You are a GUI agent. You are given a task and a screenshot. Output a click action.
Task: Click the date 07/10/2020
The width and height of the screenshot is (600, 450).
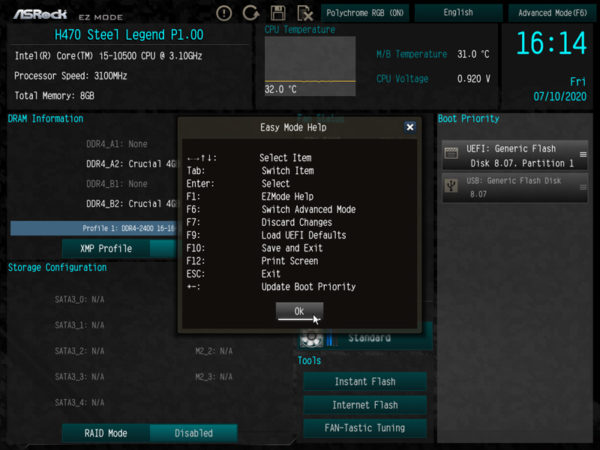(560, 96)
